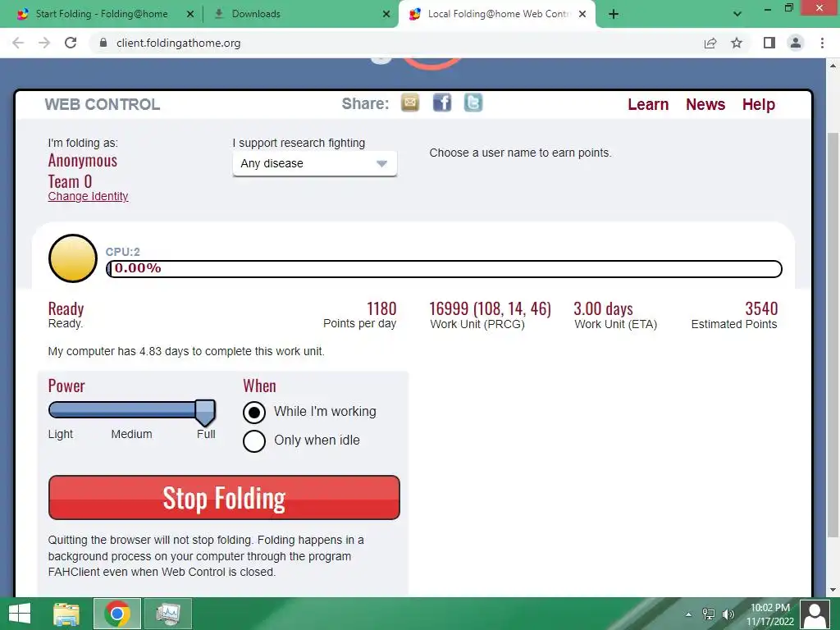Click the Stop Folding button

224,498
